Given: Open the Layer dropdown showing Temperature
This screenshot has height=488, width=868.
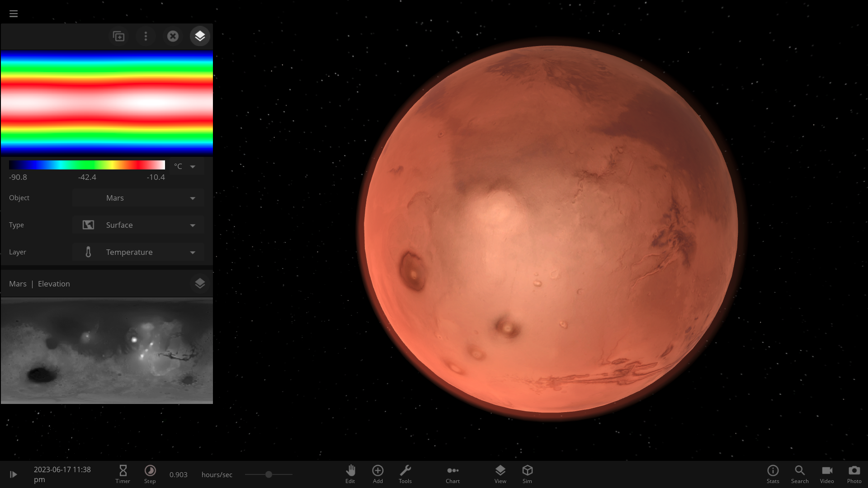Looking at the screenshot, I should click(x=138, y=252).
